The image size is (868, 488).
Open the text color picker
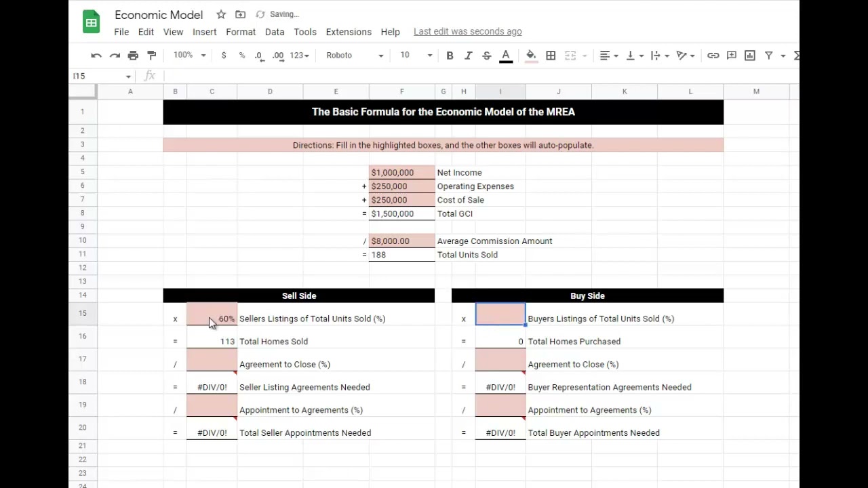coord(506,56)
